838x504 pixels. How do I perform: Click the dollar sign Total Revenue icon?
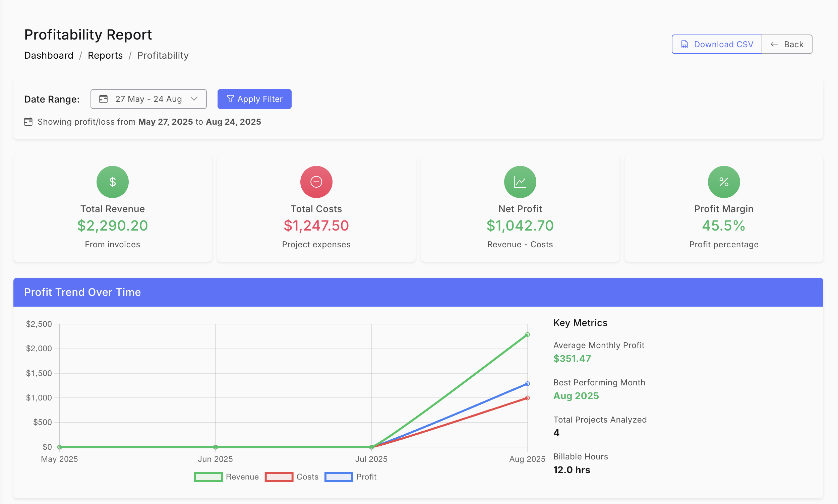tap(112, 182)
